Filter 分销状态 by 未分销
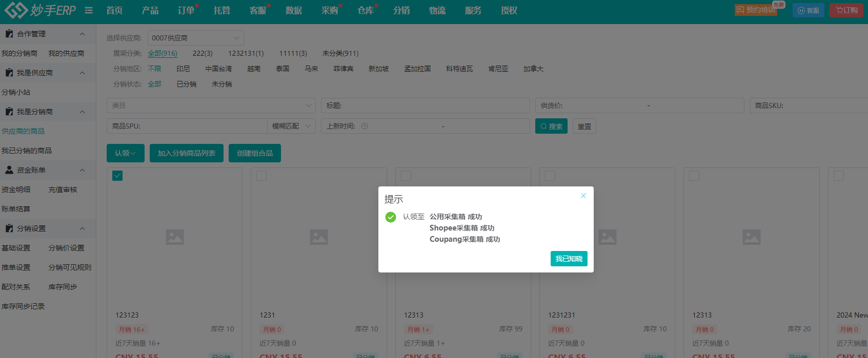The image size is (868, 358). click(222, 84)
